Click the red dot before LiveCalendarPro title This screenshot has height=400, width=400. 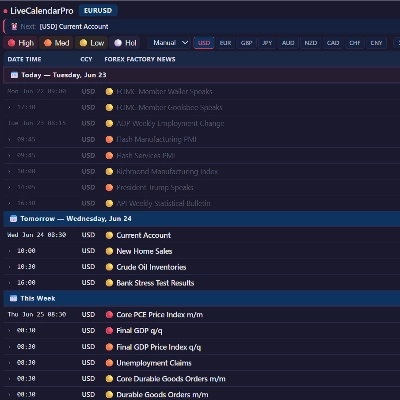5,11
